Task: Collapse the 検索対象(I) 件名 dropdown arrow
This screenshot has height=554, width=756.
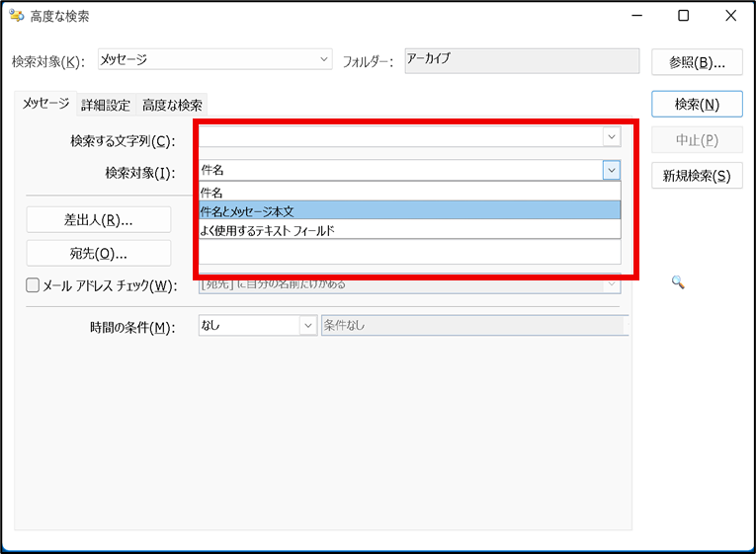Action: pyautogui.click(x=612, y=171)
